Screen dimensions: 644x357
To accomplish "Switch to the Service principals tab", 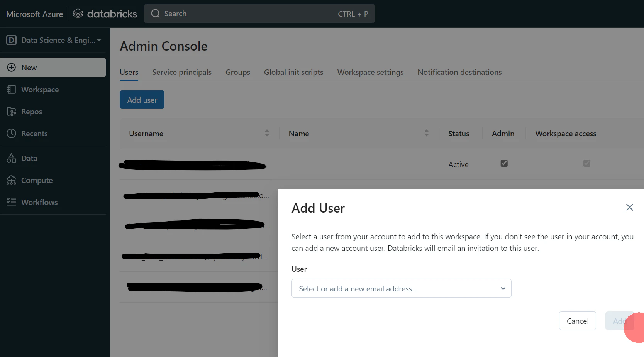I will [x=182, y=72].
